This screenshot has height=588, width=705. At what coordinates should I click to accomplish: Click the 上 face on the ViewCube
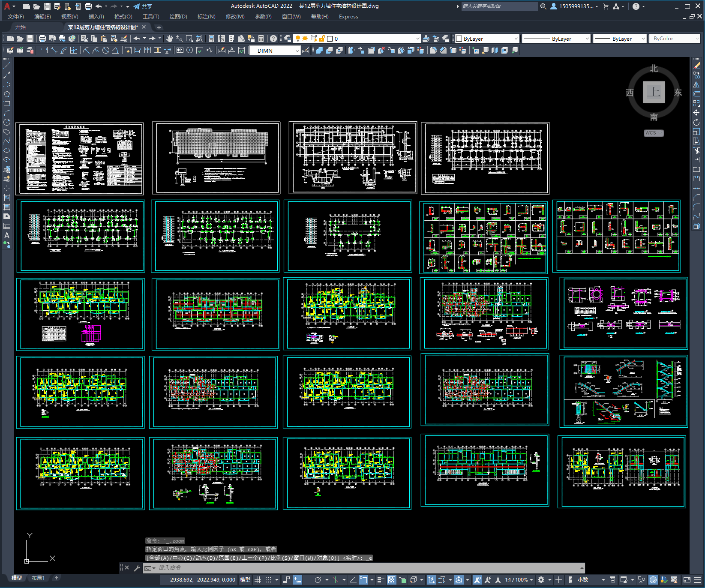coord(654,92)
